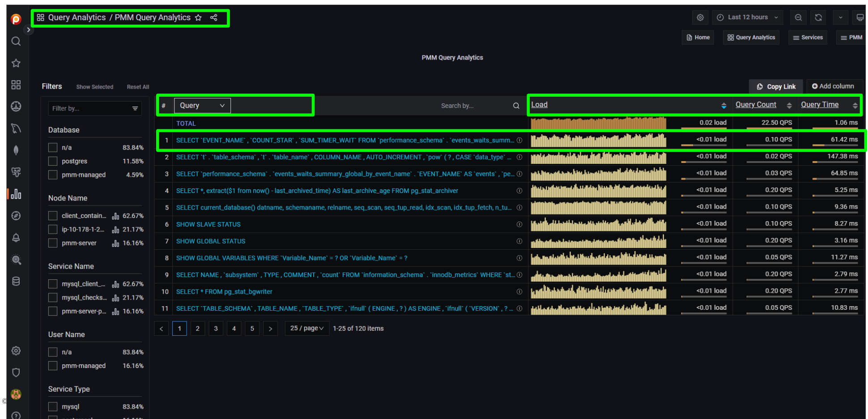The image size is (868, 419).
Task: Focus the Search by... input
Action: [x=474, y=106]
